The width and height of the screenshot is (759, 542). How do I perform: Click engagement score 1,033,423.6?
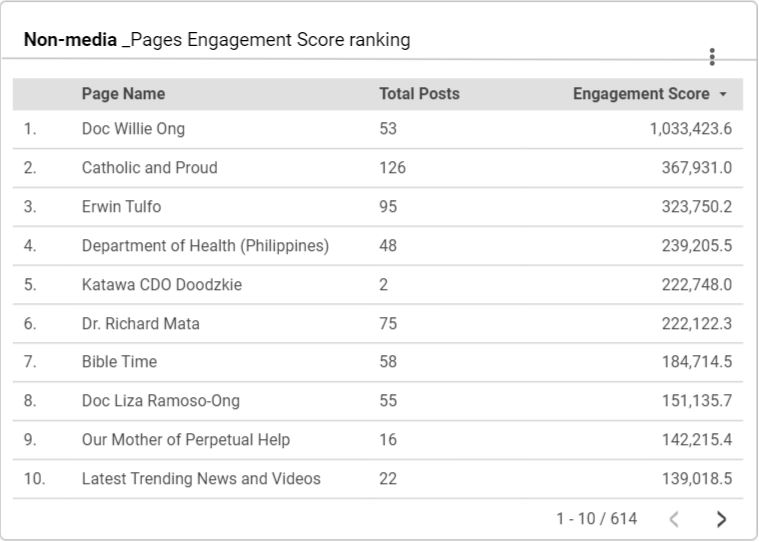pyautogui.click(x=691, y=129)
